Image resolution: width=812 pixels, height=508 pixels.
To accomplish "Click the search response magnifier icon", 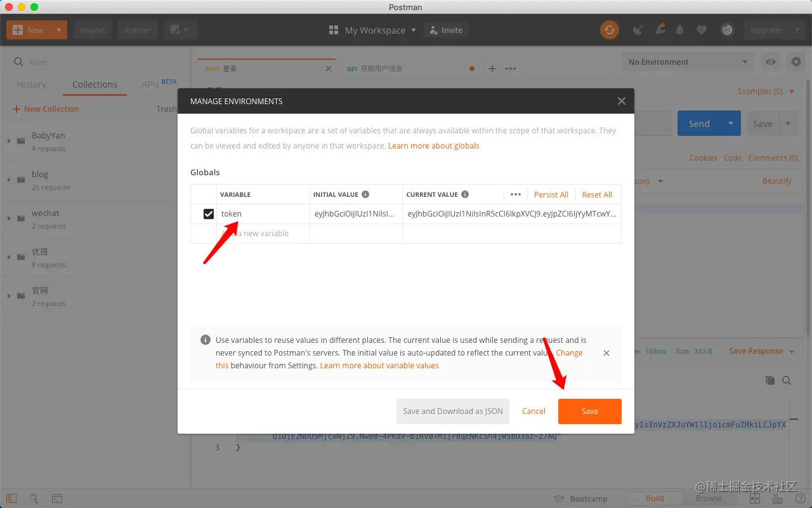I will point(787,380).
